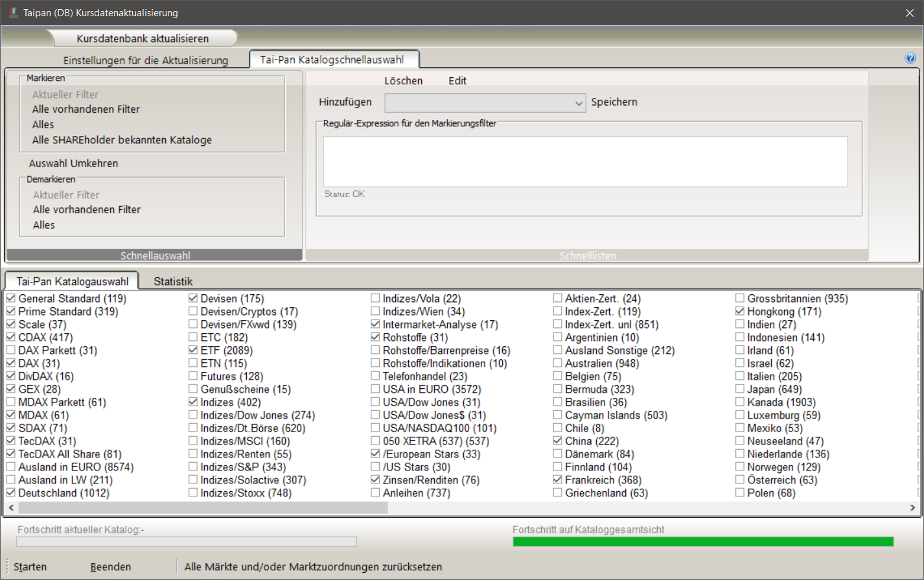Close the Kursdatenaktualisierung window
Image resolution: width=924 pixels, height=580 pixels.
point(910,13)
